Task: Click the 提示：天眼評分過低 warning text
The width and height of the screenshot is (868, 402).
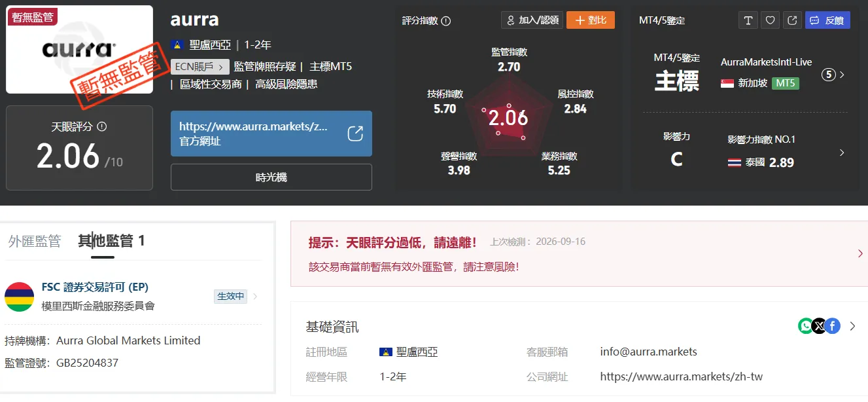Action: point(392,243)
